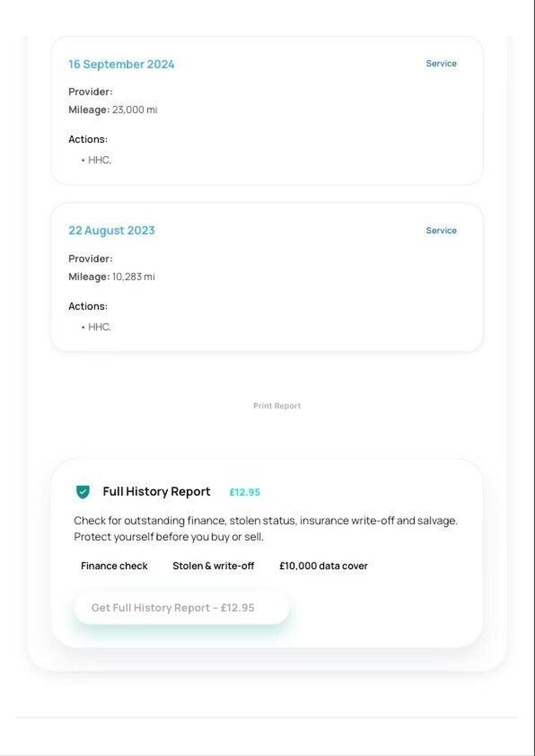Click the HHC action in the September 2024 card
Viewport: 535px width, 756px height.
point(99,160)
